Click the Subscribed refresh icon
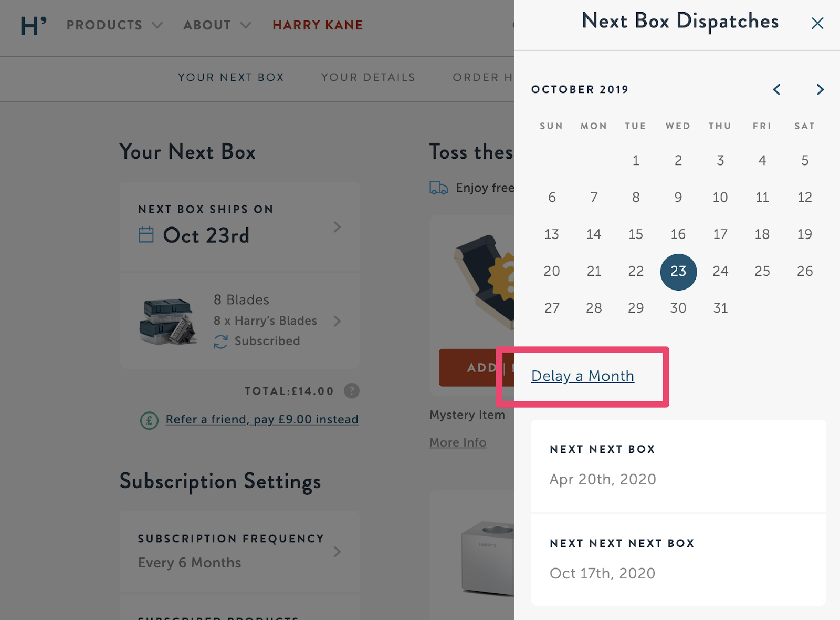This screenshot has height=620, width=840. tap(220, 342)
